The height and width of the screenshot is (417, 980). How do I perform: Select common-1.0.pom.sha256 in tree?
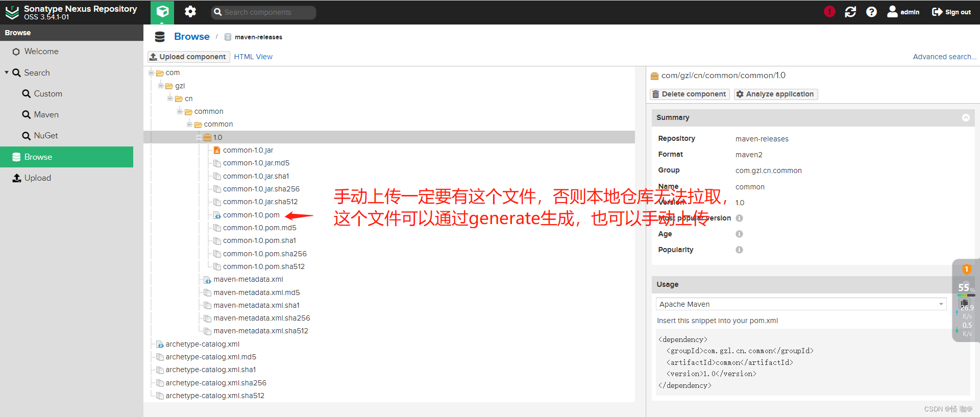pyautogui.click(x=264, y=254)
